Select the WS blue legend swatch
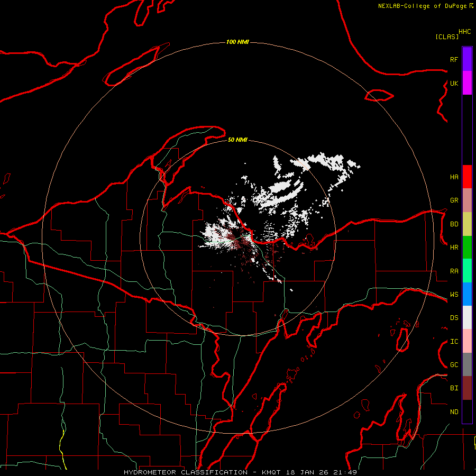Viewport: 476px width, 476px height. (x=467, y=294)
